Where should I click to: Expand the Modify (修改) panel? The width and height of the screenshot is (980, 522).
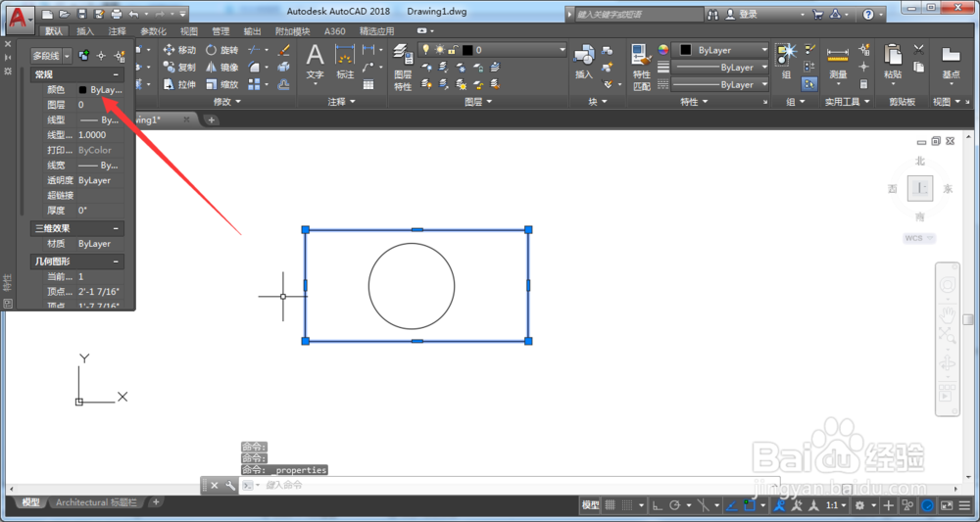pos(226,101)
